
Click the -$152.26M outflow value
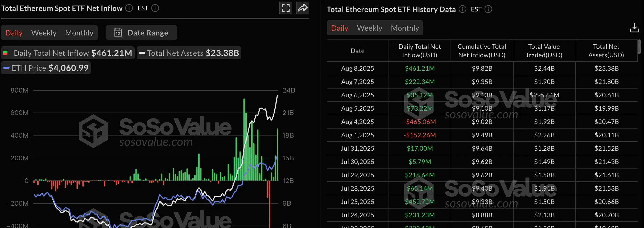(420, 135)
